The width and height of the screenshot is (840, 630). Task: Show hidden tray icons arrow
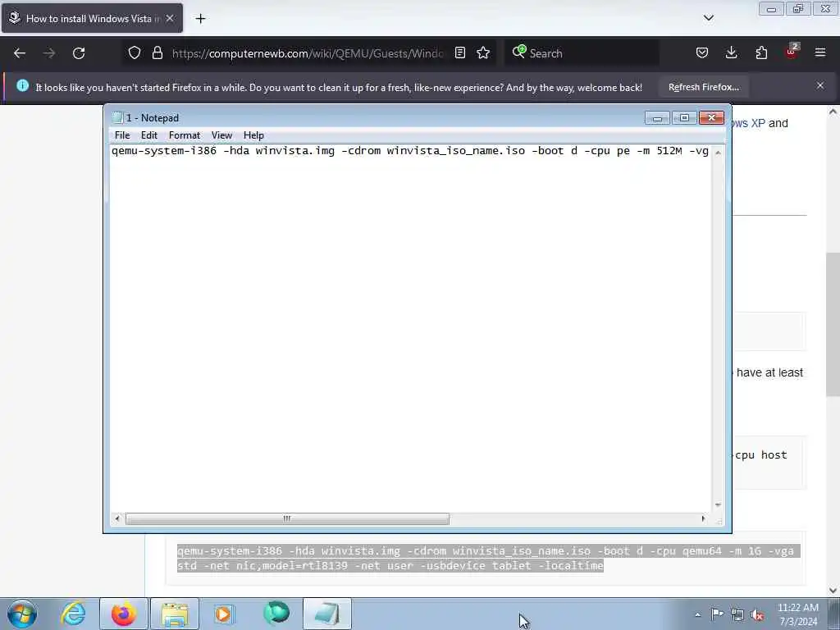[697, 614]
